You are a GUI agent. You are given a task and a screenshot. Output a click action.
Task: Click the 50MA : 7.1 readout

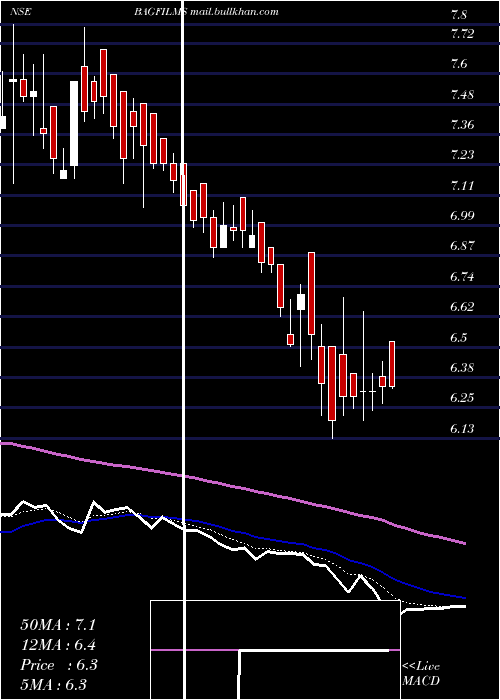pyautogui.click(x=58, y=625)
